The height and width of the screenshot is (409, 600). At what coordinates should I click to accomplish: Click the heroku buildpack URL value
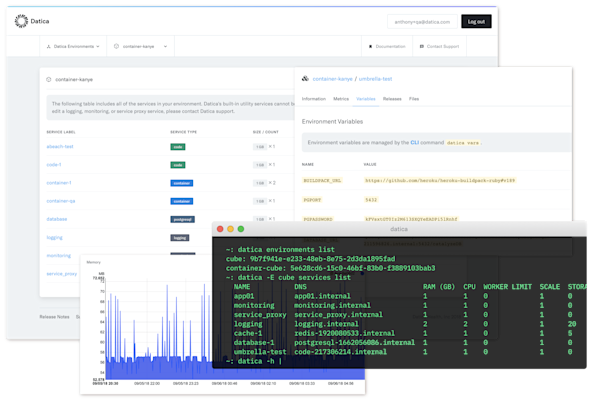(440, 180)
